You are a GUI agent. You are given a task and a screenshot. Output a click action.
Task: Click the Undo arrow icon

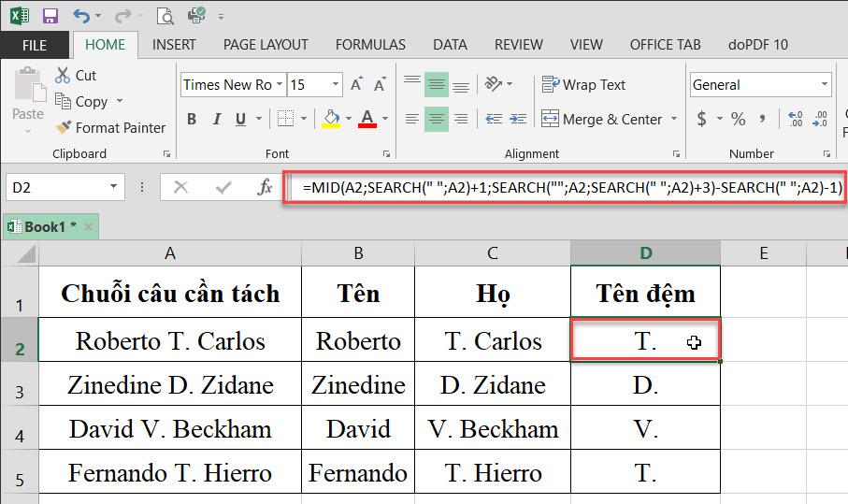click(81, 16)
